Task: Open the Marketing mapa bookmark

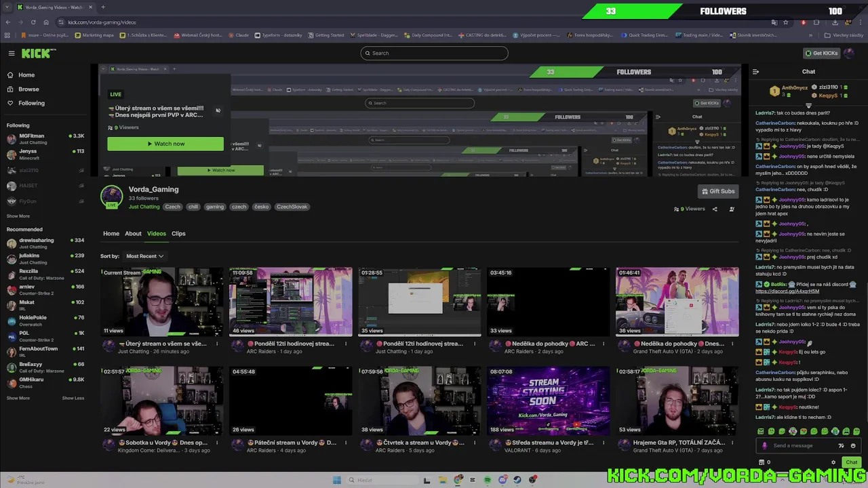Action: (95, 35)
